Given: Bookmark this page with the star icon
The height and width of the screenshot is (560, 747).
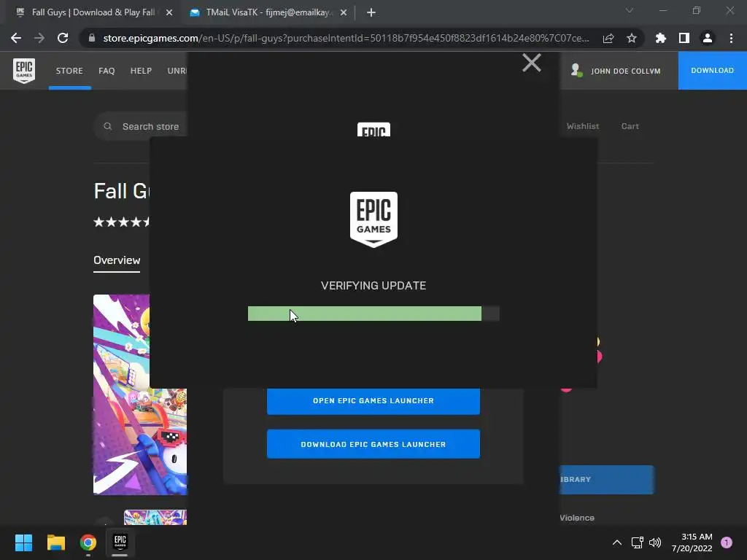Looking at the screenshot, I should tap(632, 38).
